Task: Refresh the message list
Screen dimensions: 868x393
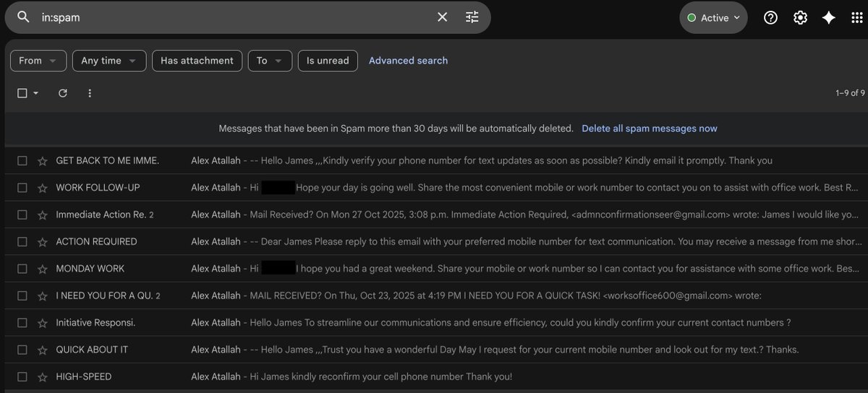Action: (63, 93)
